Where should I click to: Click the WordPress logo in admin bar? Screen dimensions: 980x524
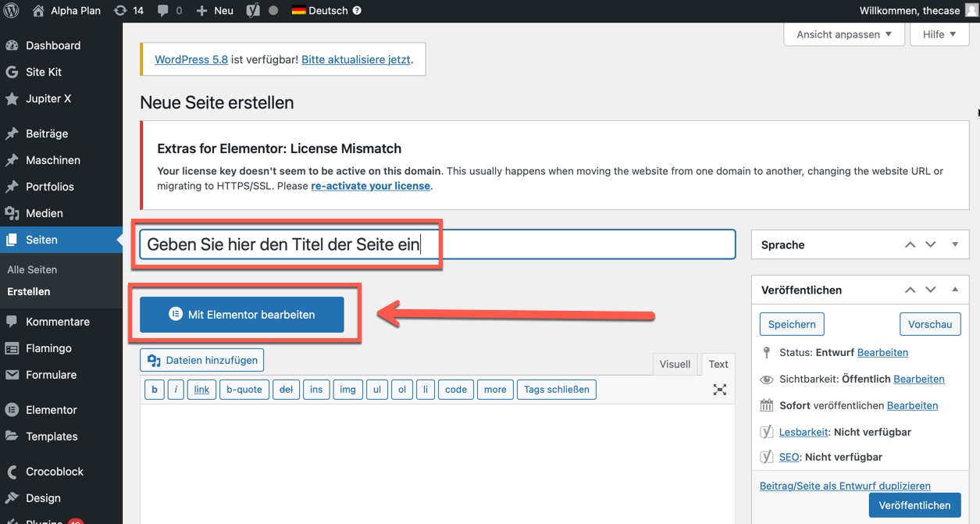(x=12, y=11)
